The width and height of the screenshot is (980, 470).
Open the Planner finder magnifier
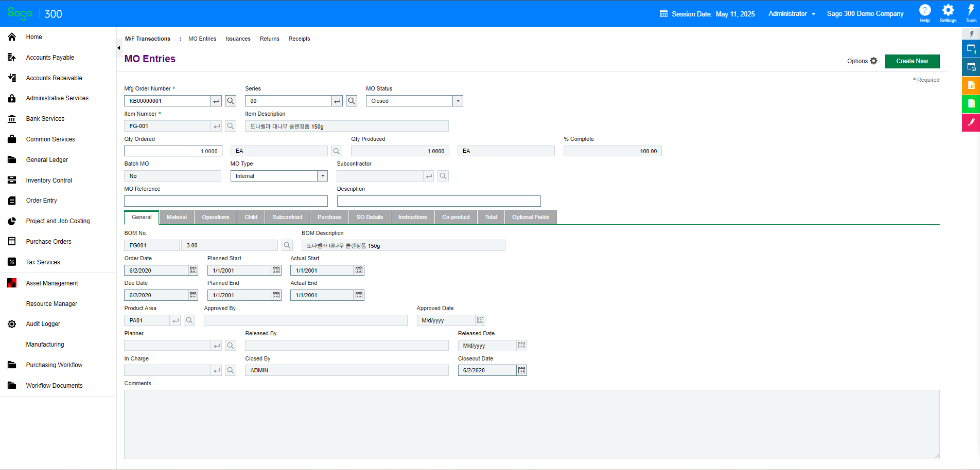click(231, 346)
